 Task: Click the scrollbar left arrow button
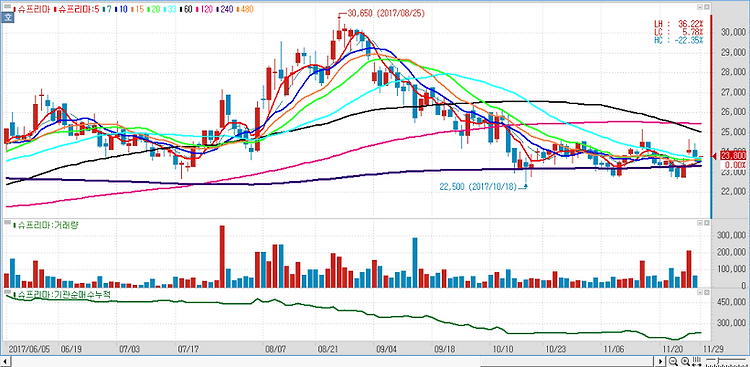(6, 361)
